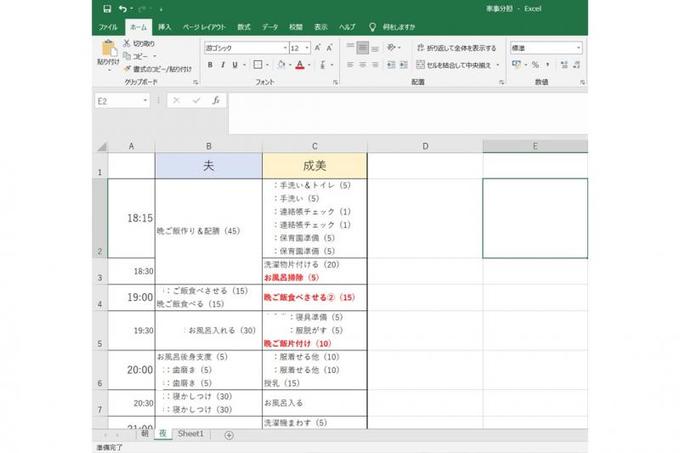Decrease decimal places

576,65
